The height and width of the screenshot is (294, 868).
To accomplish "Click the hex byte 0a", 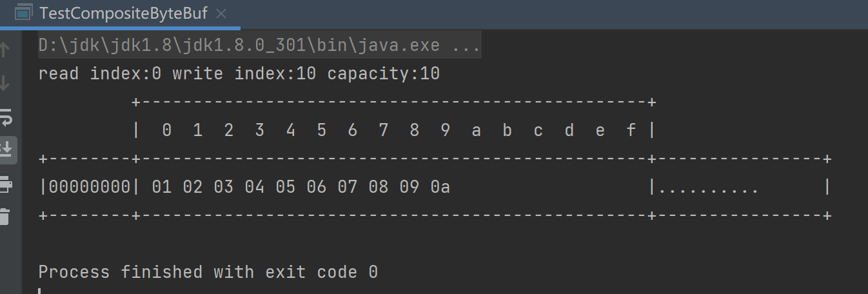I will click(440, 188).
